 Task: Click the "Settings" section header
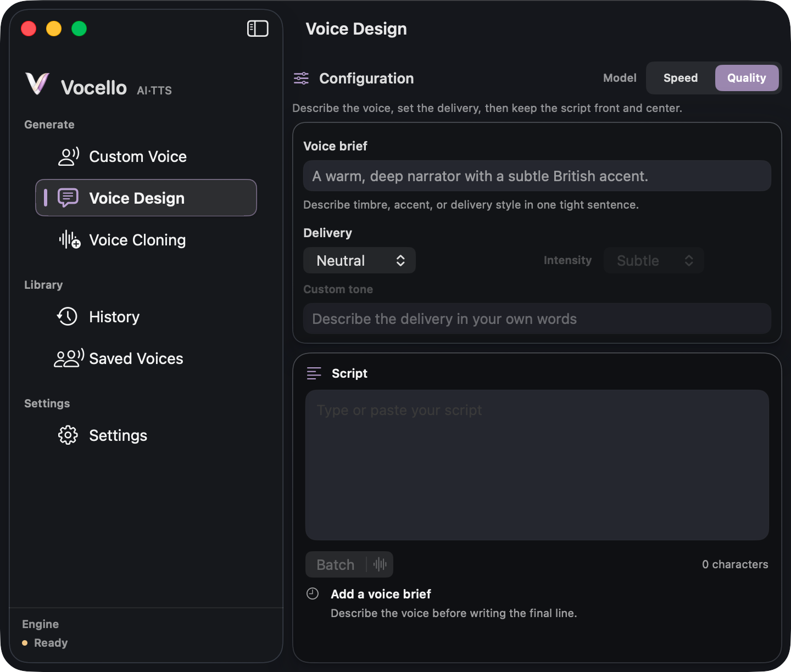[x=47, y=404]
